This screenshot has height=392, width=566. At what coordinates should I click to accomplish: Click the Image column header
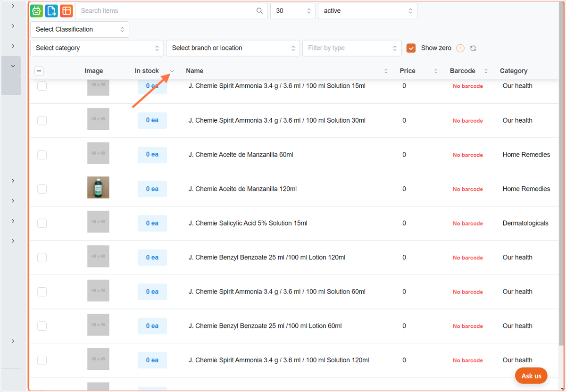[94, 71]
